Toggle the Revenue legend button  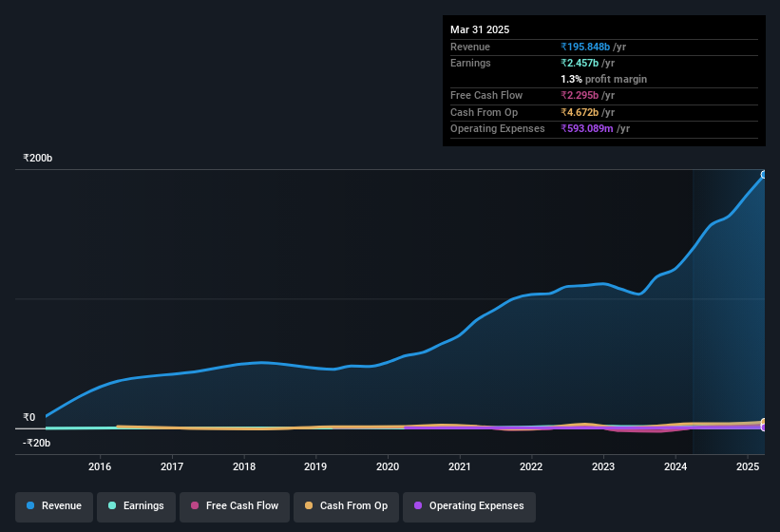[x=54, y=506]
